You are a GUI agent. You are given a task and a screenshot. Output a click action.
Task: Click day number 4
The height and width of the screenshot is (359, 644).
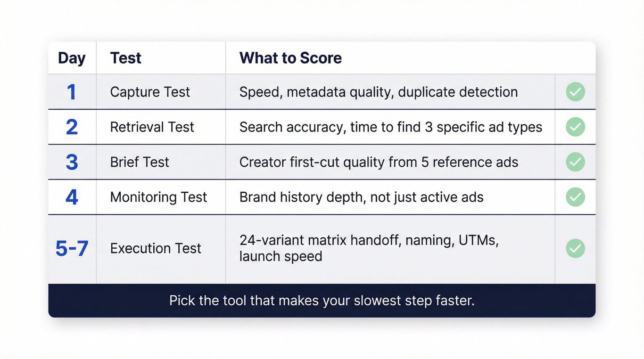click(72, 197)
